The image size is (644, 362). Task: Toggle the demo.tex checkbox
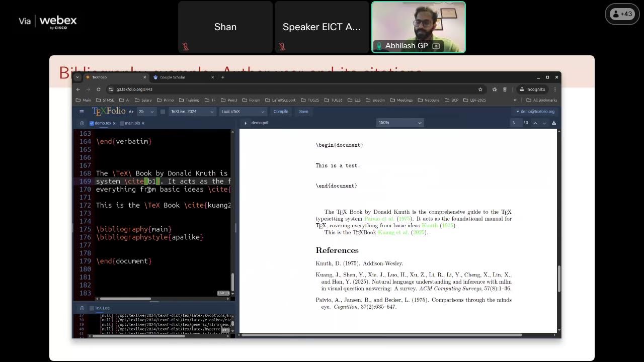point(92,123)
